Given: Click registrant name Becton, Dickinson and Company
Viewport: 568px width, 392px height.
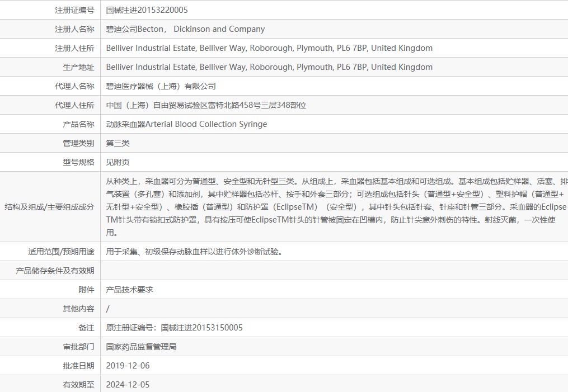Looking at the screenshot, I should pos(185,29).
